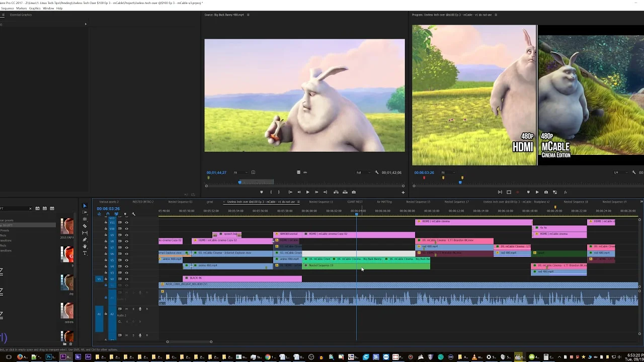Click Overwrite button in Source monitor

(345, 192)
